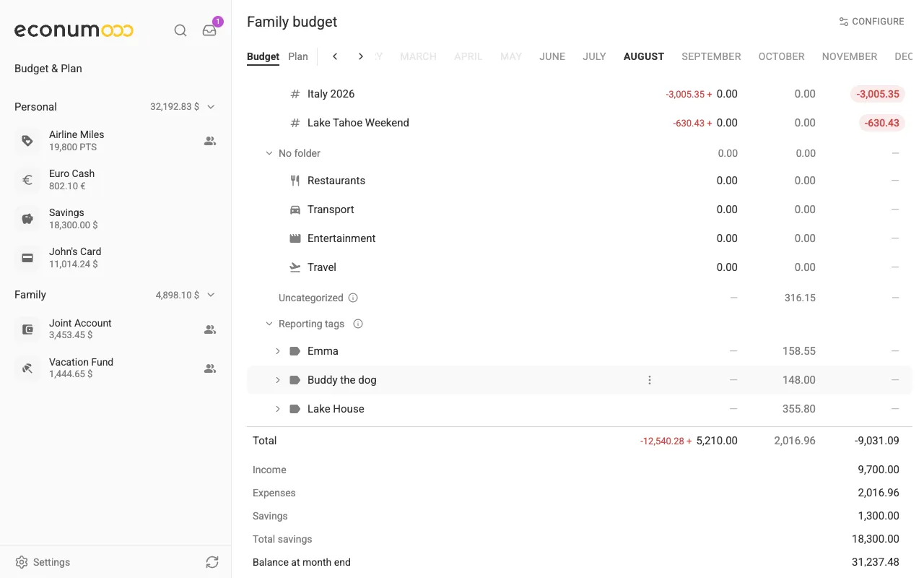Click shared users icon beside Airline Miles
The height and width of the screenshot is (578, 924).
coord(210,141)
